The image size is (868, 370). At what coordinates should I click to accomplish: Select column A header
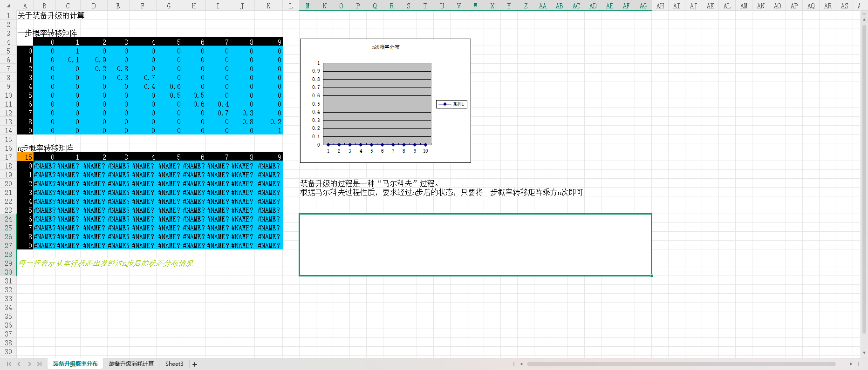(25, 6)
